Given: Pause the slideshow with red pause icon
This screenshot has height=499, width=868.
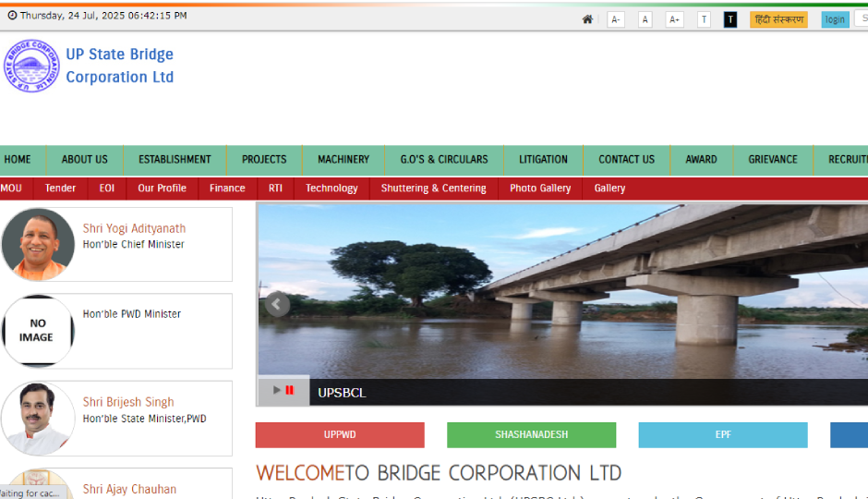Looking at the screenshot, I should (x=290, y=390).
